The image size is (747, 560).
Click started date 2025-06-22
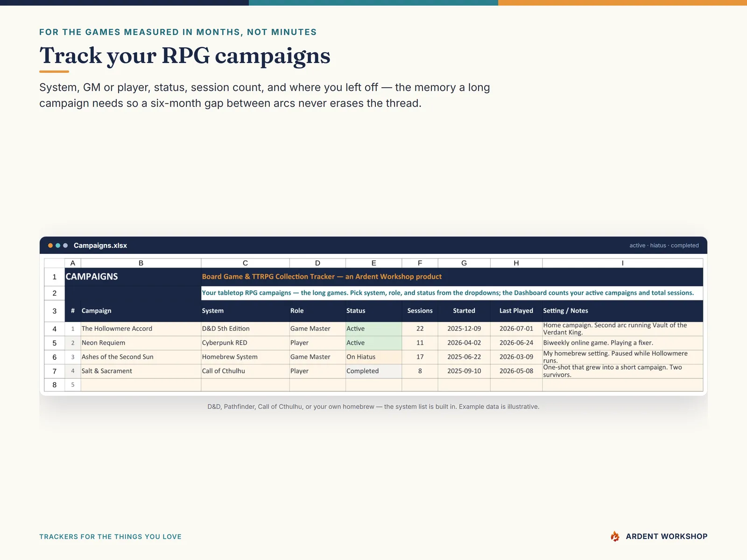[464, 357]
